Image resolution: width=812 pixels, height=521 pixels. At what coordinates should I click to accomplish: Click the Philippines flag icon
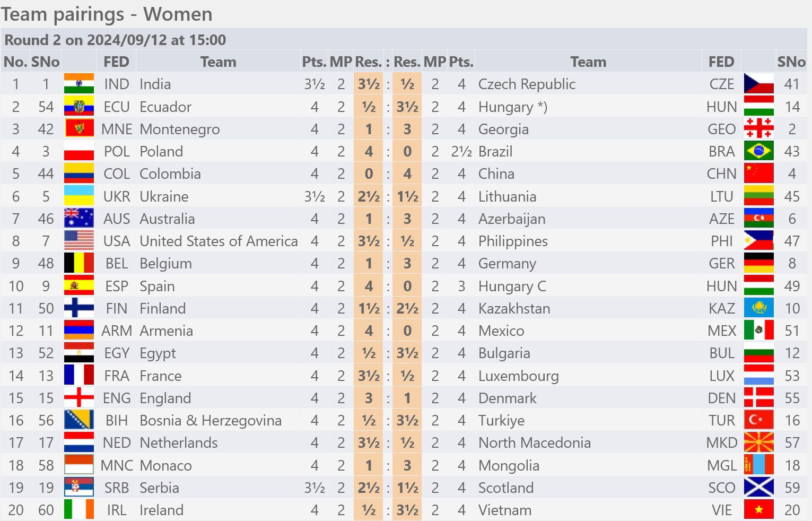point(758,241)
